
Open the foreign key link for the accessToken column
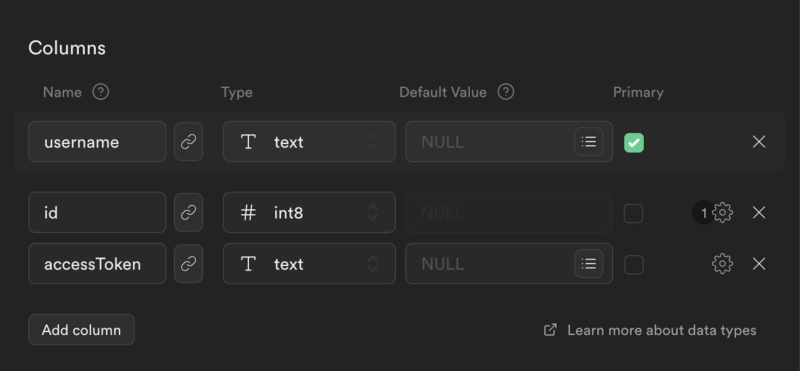(188, 263)
